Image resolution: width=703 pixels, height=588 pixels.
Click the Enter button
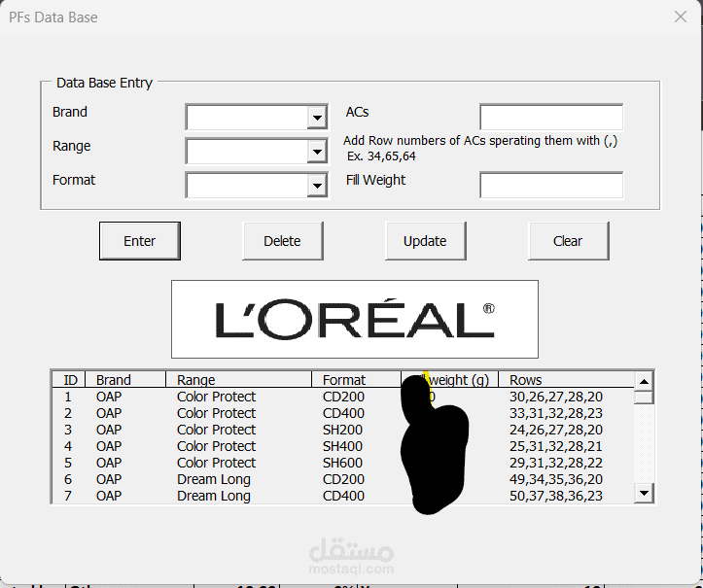[140, 241]
